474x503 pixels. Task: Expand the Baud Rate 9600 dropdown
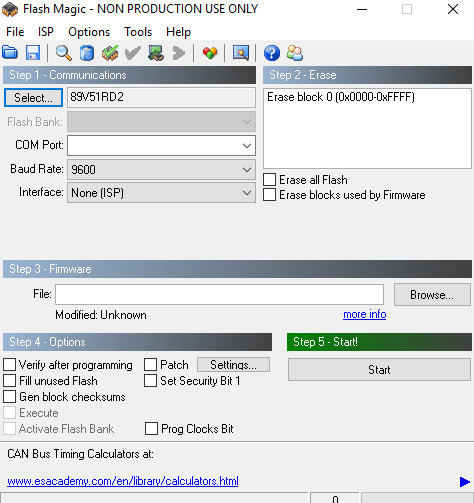click(x=161, y=169)
